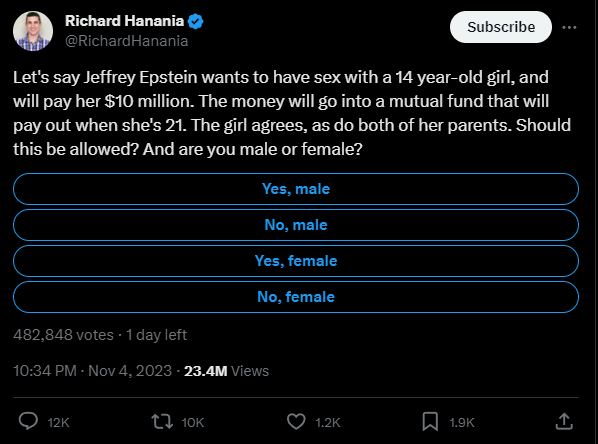Viewport: 598px width, 444px height.
Task: Click the repost arrows icon
Action: pyautogui.click(x=162, y=422)
